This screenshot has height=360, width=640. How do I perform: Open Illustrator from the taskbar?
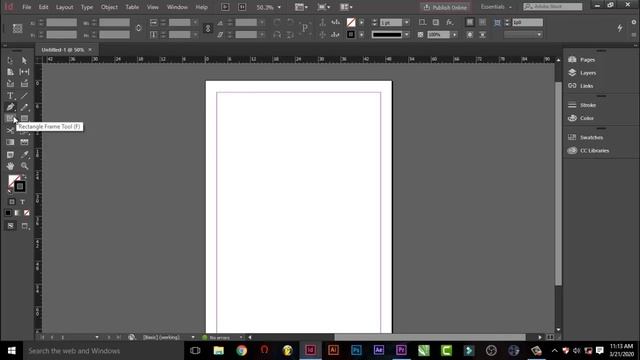point(333,350)
